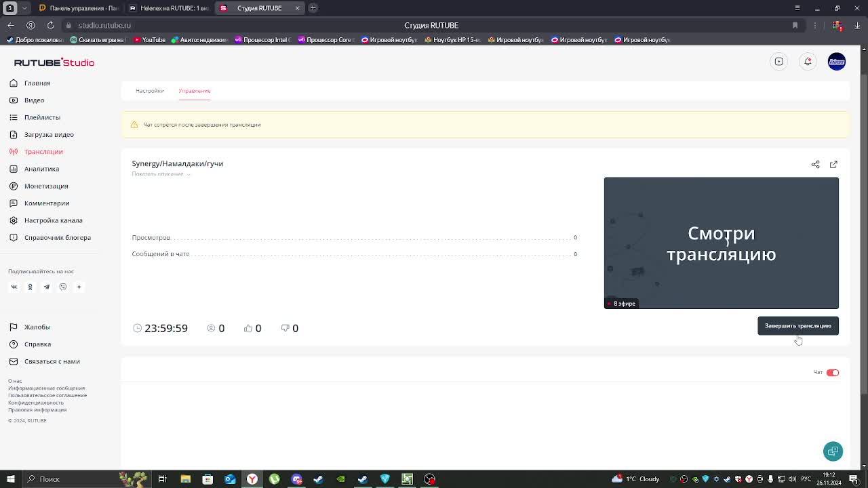Open Пользовательское соглашение footer link
Image resolution: width=868 pixels, height=488 pixels.
[x=47, y=395]
